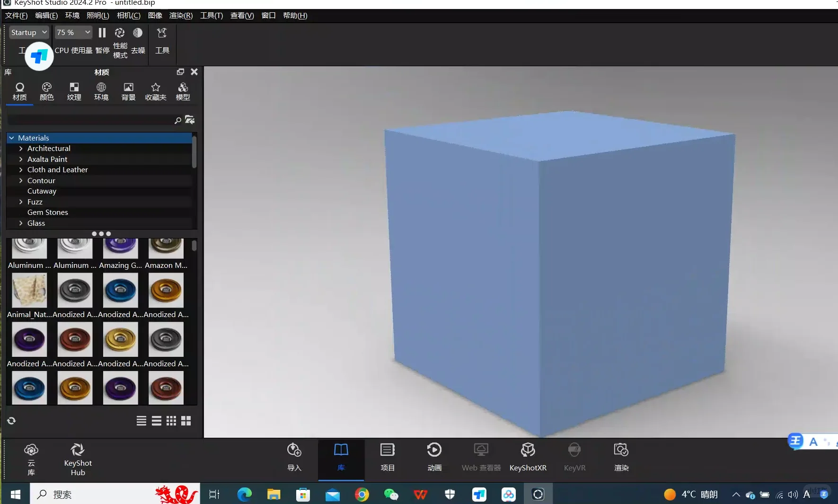Expand the Axalta Paint folder
Screen dimensions: 838x504
pos(21,159)
